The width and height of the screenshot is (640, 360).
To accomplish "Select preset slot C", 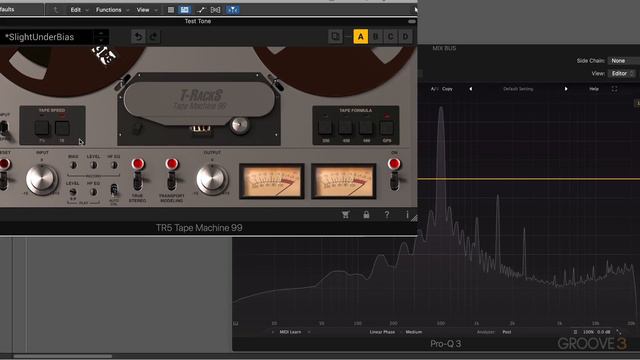I will point(391,37).
